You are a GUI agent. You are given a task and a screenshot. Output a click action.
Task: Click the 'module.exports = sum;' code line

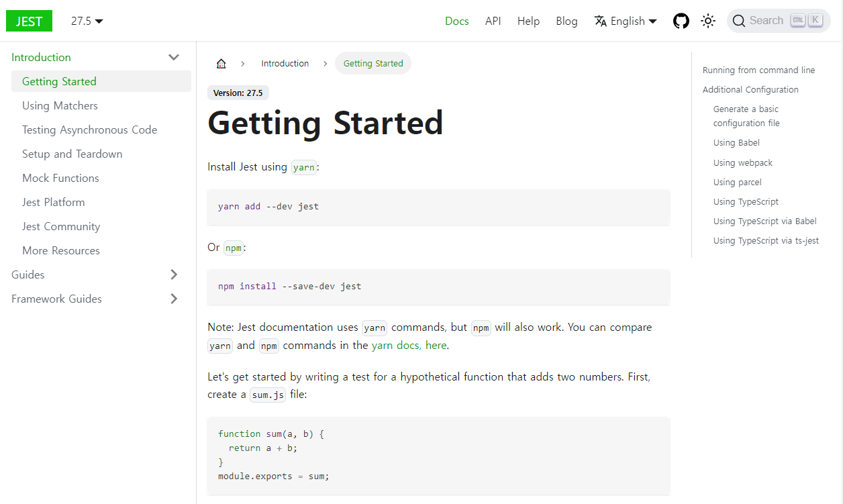(x=274, y=476)
